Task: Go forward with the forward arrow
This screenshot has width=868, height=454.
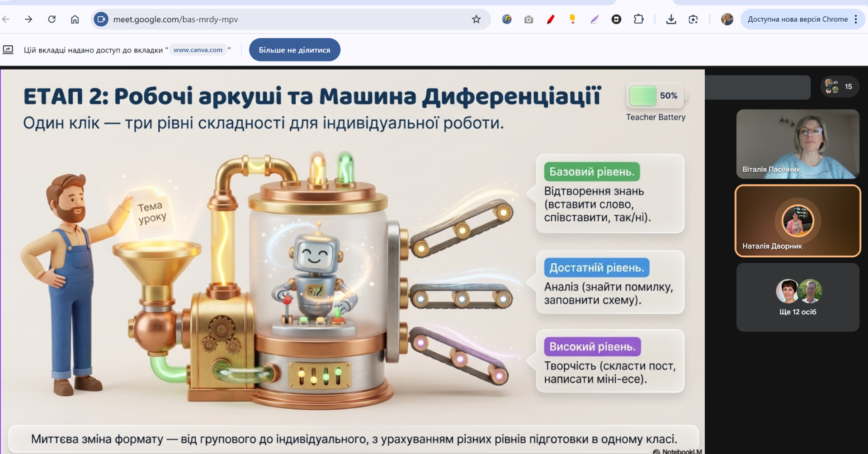Action: [28, 19]
